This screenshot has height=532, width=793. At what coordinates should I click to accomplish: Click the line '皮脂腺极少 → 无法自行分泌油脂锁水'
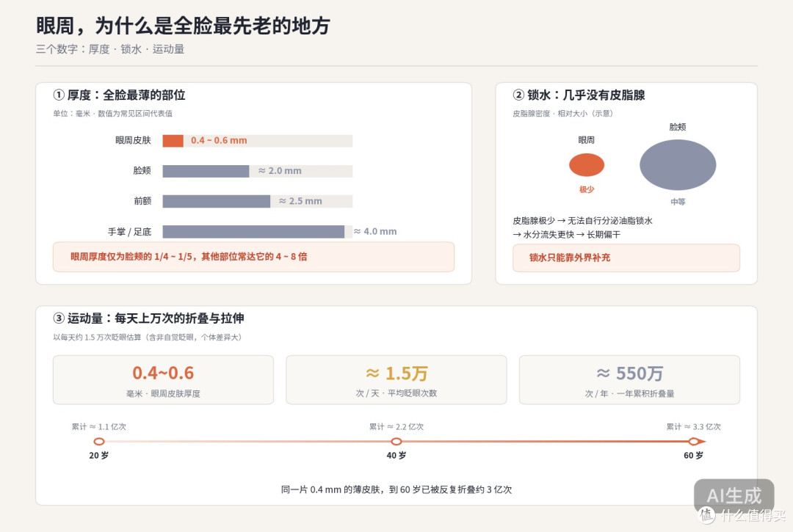pos(582,221)
